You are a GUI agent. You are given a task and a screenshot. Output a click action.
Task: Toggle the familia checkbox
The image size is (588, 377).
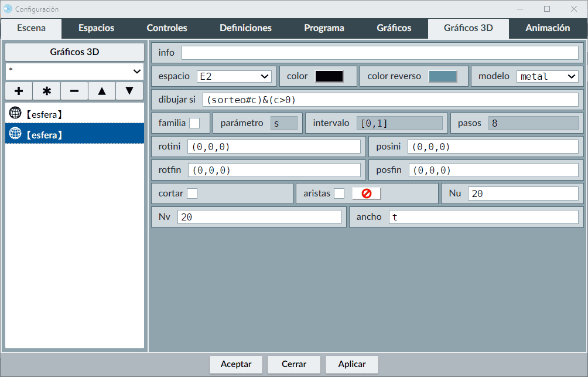point(194,123)
